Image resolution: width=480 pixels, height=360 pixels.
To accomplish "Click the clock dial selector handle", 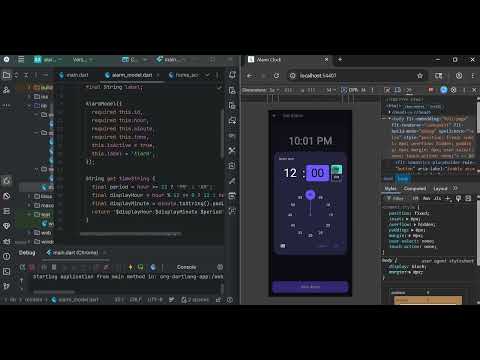I will coord(310,195).
